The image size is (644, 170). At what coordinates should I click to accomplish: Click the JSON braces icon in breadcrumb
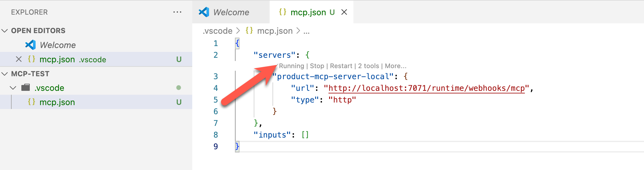[249, 31]
